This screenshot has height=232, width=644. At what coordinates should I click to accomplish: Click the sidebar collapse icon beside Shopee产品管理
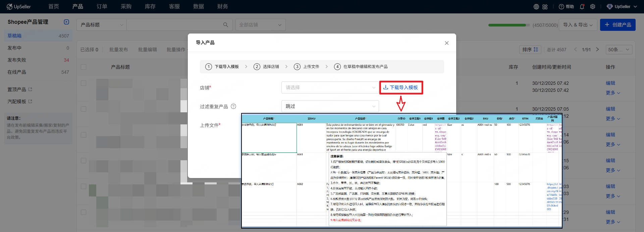point(66,22)
